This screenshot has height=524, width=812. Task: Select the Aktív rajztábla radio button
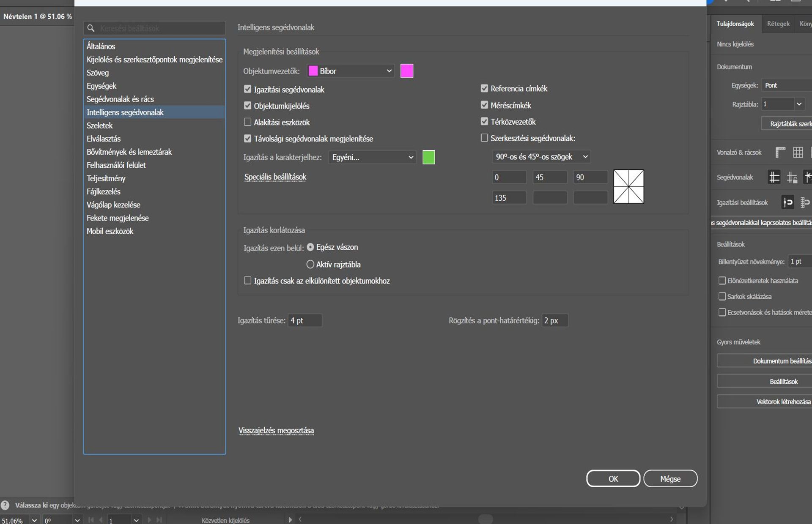pyautogui.click(x=310, y=264)
